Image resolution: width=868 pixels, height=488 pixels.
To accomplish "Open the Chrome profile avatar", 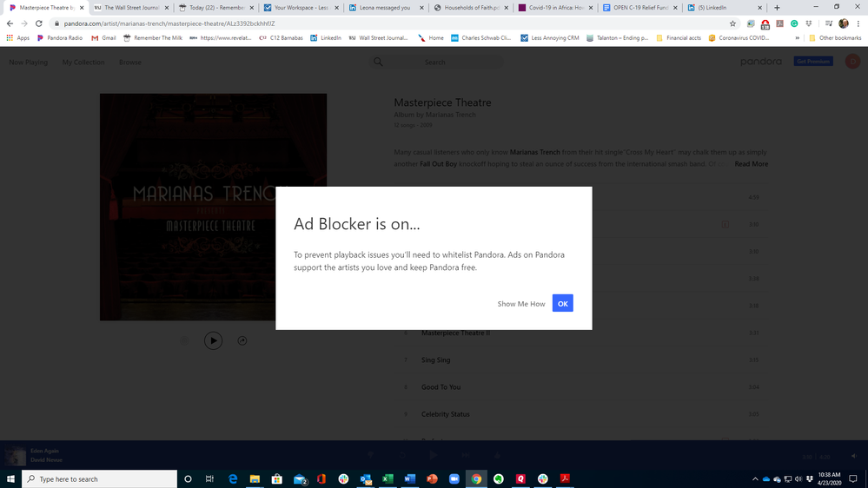I will [843, 23].
